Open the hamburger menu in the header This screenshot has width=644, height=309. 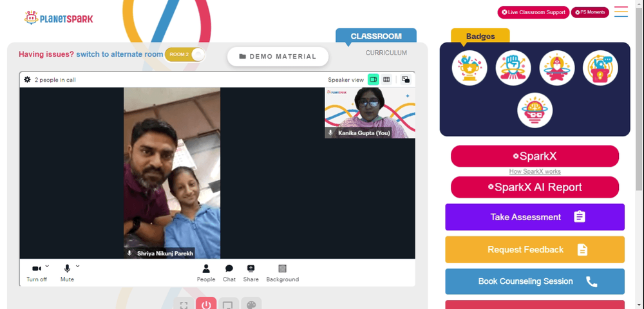[621, 12]
